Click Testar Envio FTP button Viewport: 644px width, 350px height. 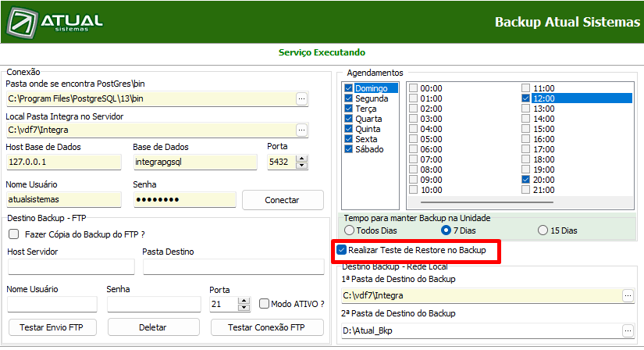[x=52, y=327]
